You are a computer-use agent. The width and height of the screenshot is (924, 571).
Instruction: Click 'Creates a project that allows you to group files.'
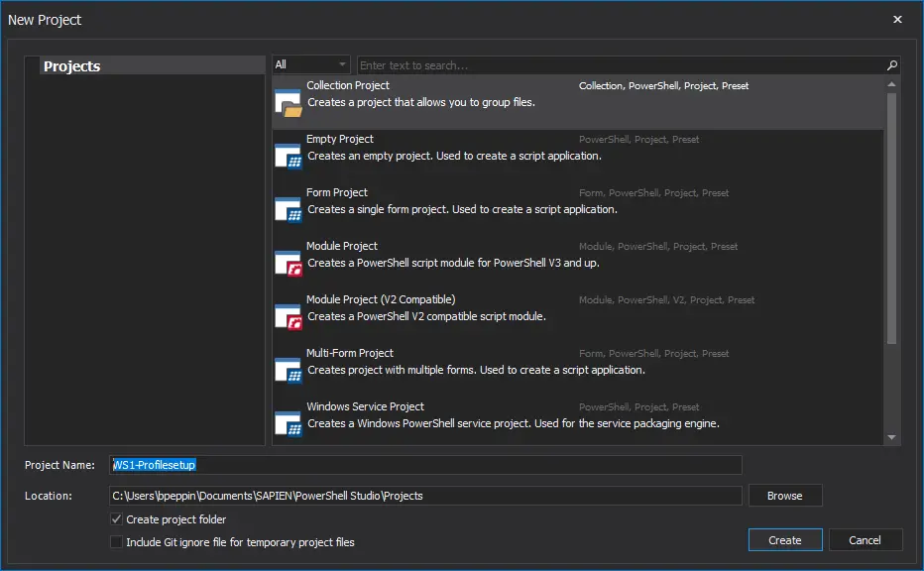pyautogui.click(x=421, y=102)
